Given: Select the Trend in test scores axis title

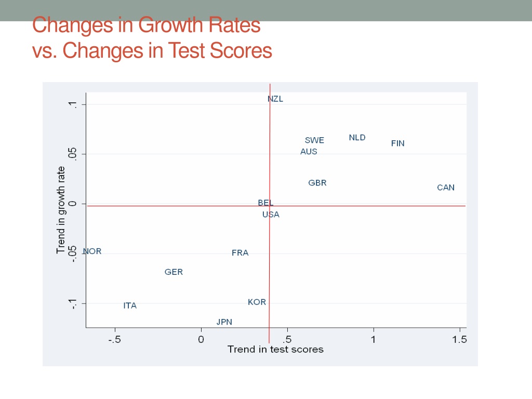Looking at the screenshot, I should [275, 350].
